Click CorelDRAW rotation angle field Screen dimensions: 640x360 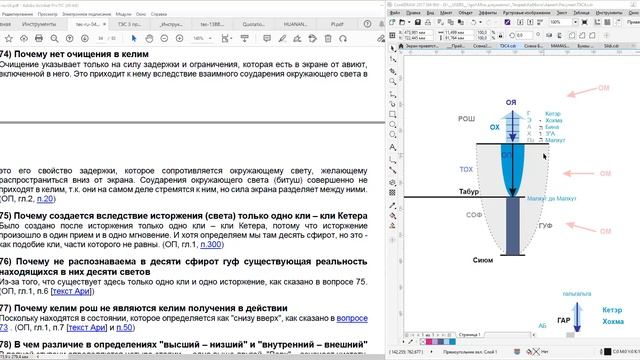[523, 36]
